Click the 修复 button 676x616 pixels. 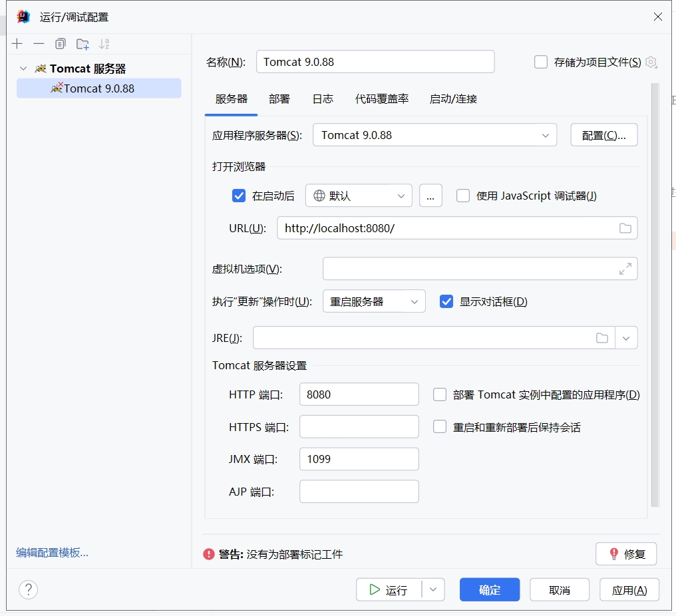[x=626, y=553]
